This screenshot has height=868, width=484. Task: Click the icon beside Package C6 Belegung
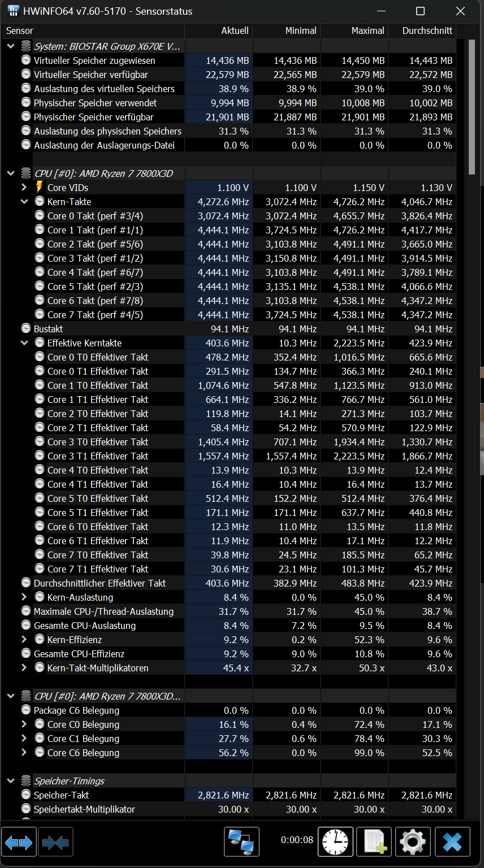pos(26,710)
